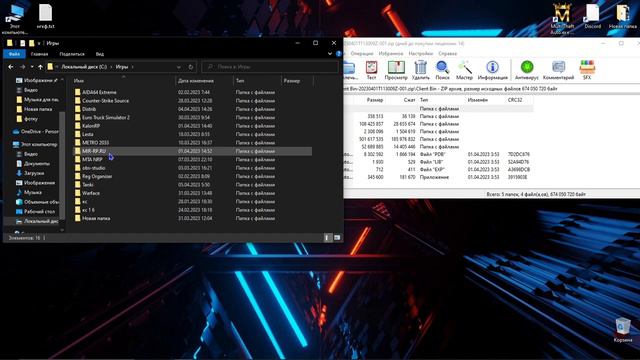Sort Explorer by Имя column header

tap(123, 81)
